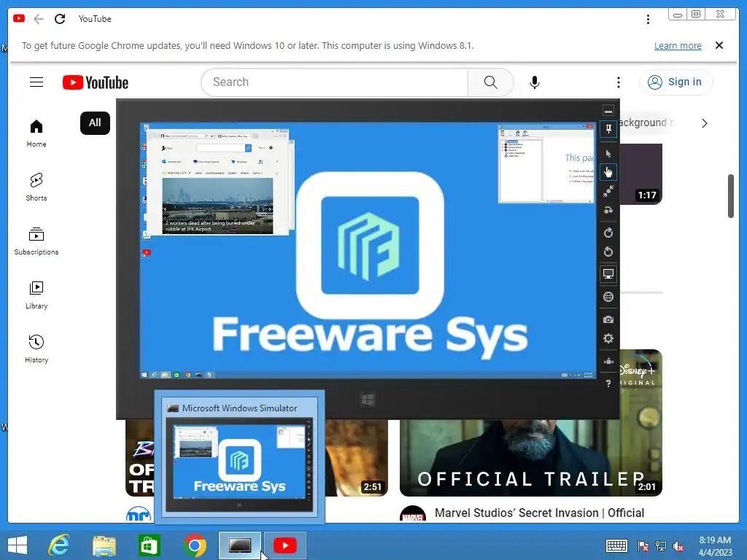Open Chrome app three-dot menu
747x560 pixels.
[x=648, y=19]
